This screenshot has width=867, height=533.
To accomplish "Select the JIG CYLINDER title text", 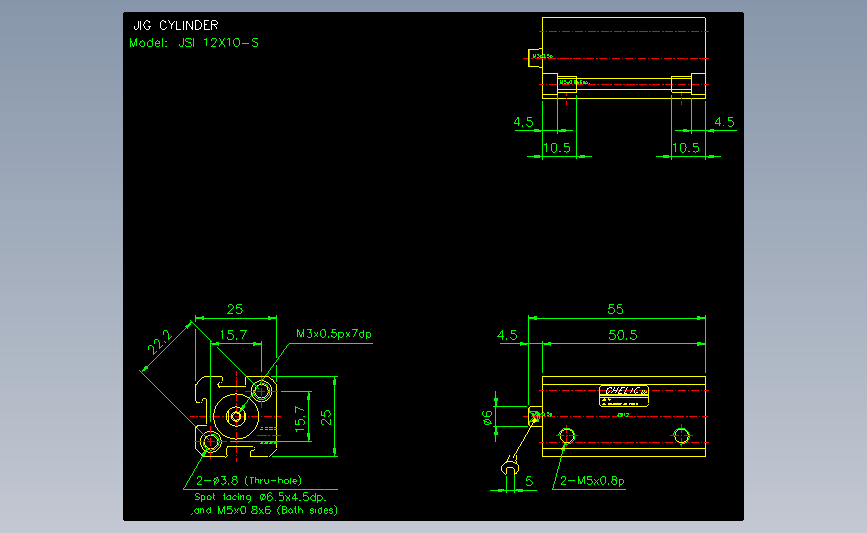I will (x=176, y=25).
